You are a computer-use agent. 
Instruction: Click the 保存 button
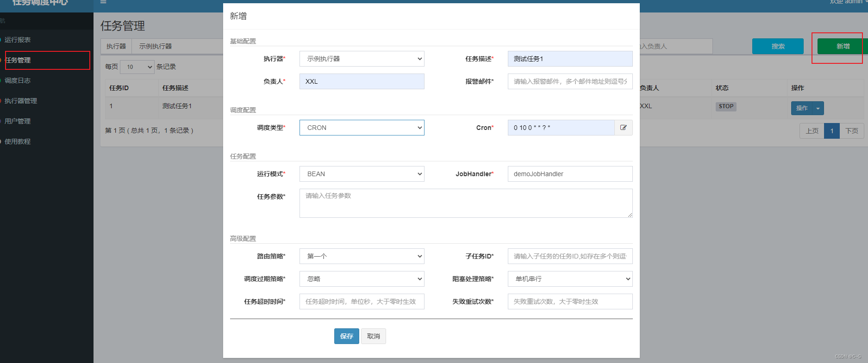pyautogui.click(x=347, y=336)
